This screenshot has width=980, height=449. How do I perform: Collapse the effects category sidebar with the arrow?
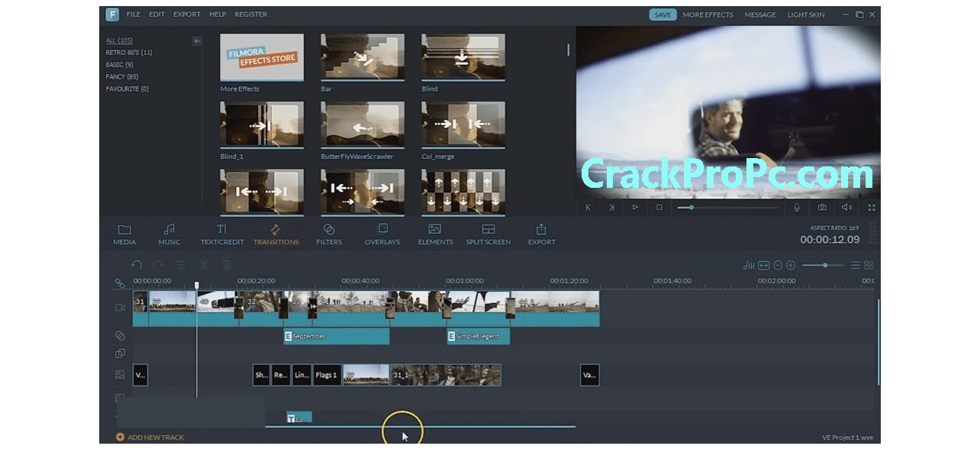[x=197, y=40]
